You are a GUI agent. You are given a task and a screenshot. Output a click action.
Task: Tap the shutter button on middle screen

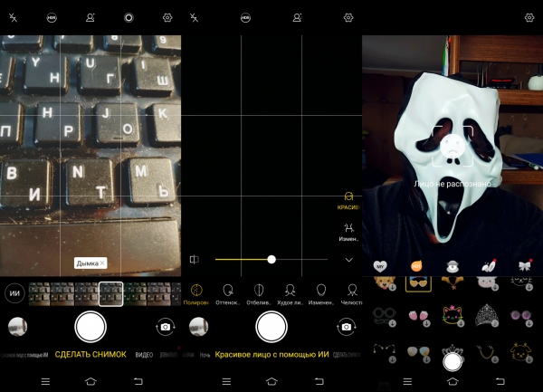271,327
